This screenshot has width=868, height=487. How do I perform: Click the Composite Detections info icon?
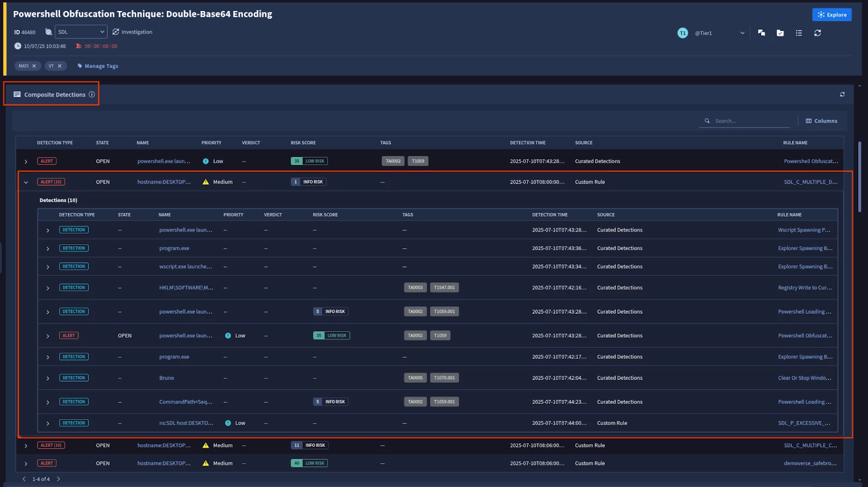coord(92,94)
